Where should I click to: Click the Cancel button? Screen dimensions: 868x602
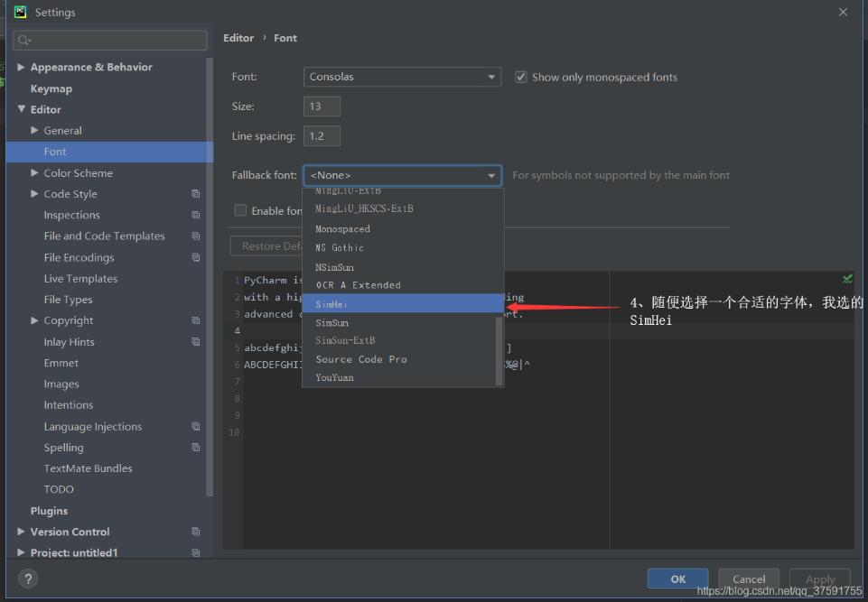coord(749,579)
